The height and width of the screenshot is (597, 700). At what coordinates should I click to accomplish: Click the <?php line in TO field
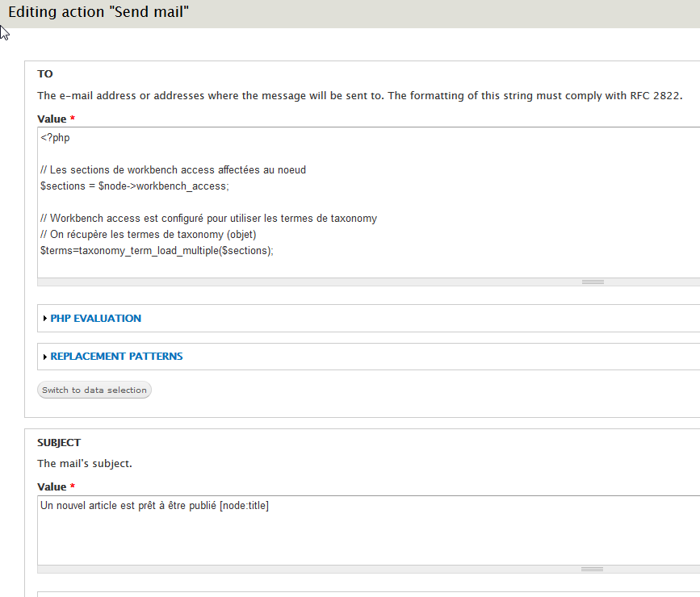[55, 137]
